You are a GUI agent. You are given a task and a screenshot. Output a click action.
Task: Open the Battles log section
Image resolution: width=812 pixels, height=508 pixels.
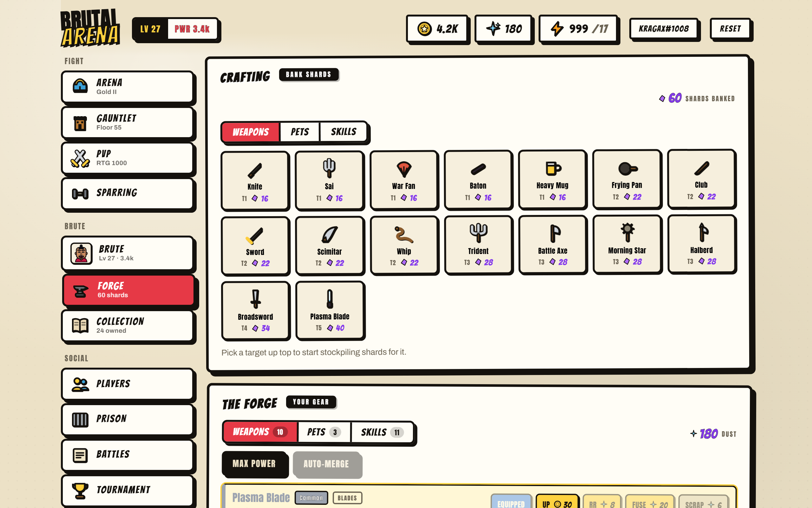(128, 455)
